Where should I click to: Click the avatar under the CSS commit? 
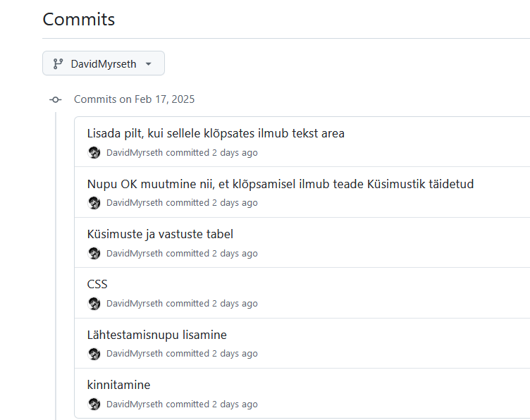coord(94,304)
